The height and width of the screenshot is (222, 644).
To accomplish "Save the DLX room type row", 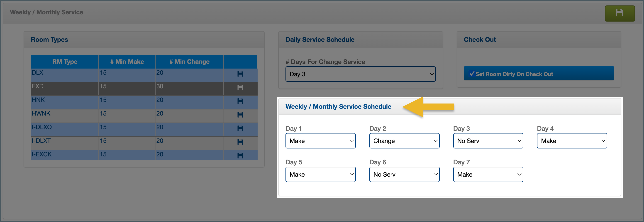I will 240,74.
